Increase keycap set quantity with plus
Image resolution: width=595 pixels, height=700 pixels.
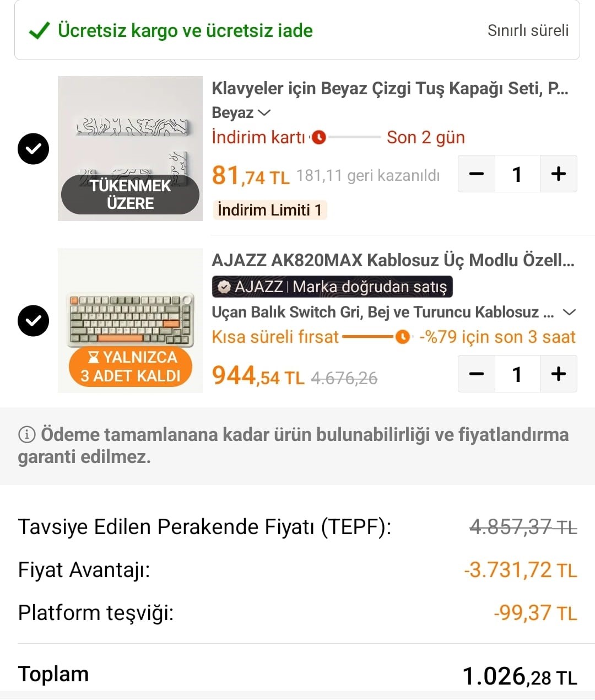pos(558,174)
